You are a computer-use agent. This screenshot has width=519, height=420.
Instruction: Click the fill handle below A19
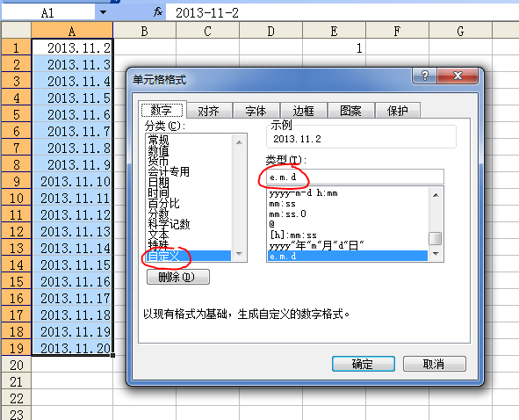113,355
